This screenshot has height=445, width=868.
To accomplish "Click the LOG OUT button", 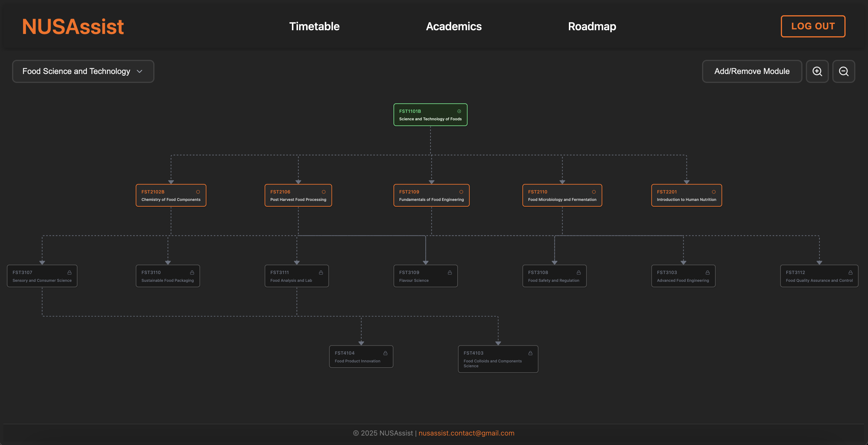I will click(x=813, y=26).
